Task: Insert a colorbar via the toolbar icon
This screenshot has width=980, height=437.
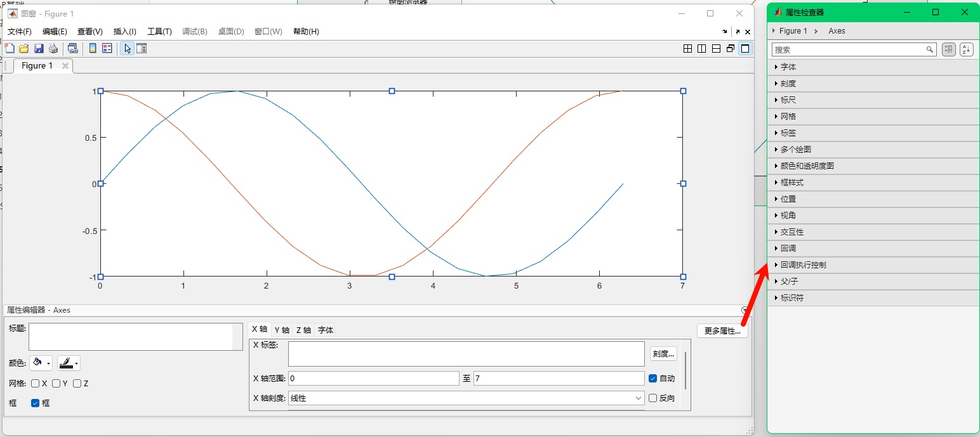Action: 93,48
